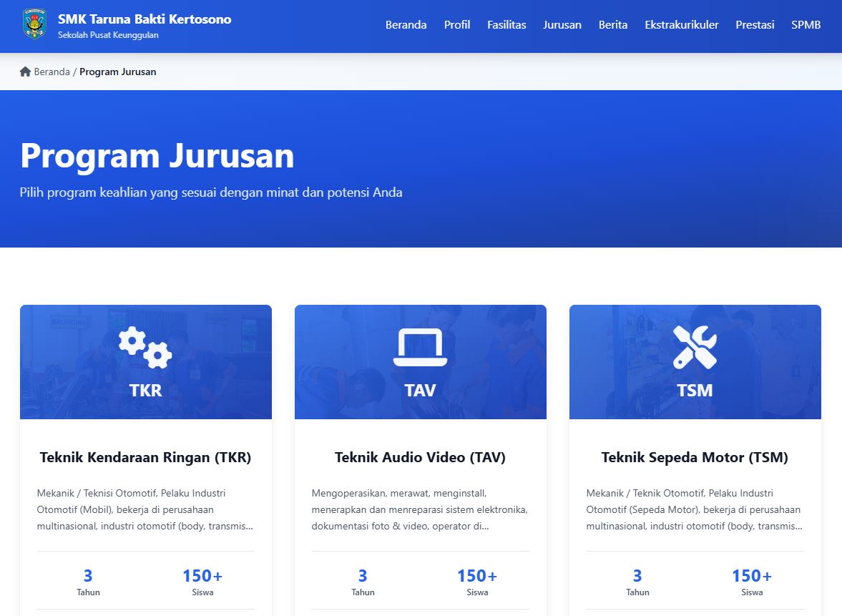842x616 pixels.
Task: Open the SPMB page from the navbar
Action: (806, 24)
